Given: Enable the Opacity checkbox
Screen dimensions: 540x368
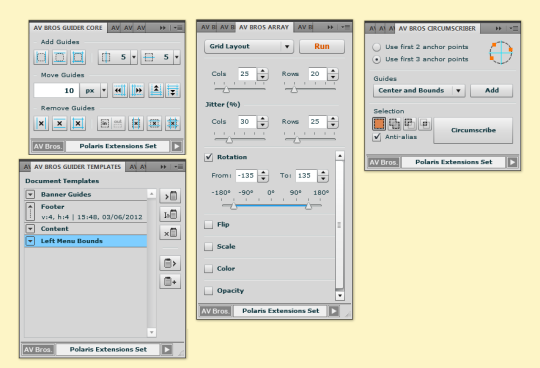Looking at the screenshot, I should click(209, 291).
